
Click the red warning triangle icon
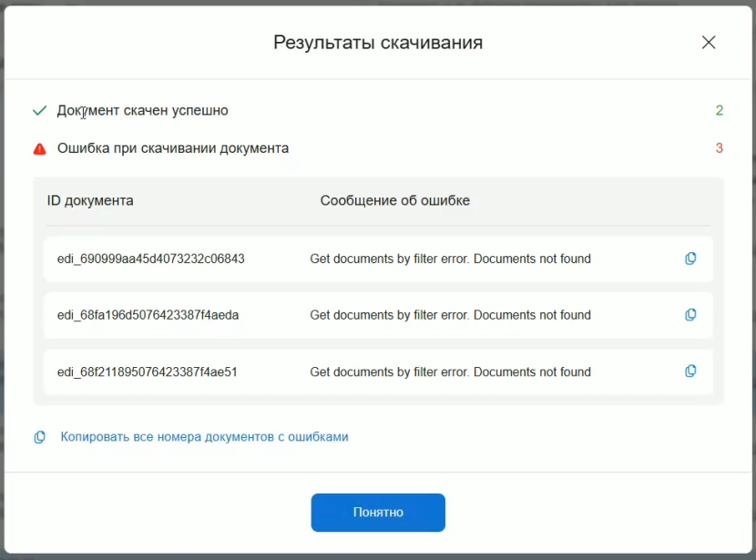click(x=39, y=148)
